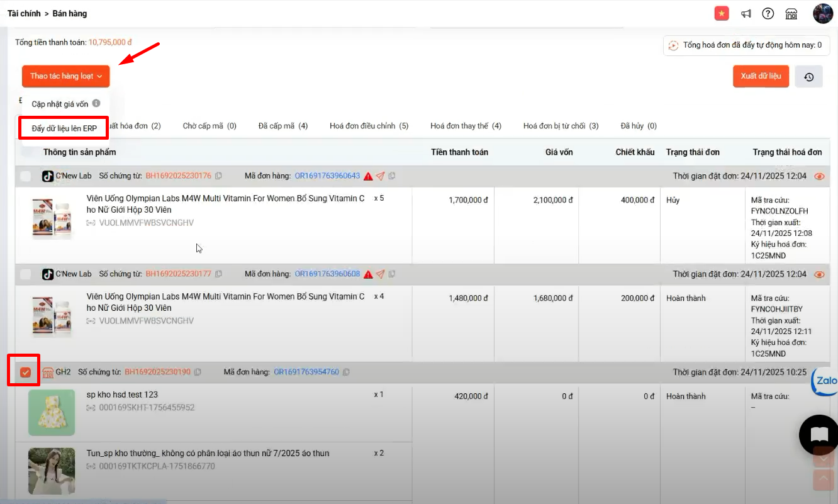The height and width of the screenshot is (504, 838).
Task: Expand the Thao tác hàng loạt dropdown
Action: [65, 76]
